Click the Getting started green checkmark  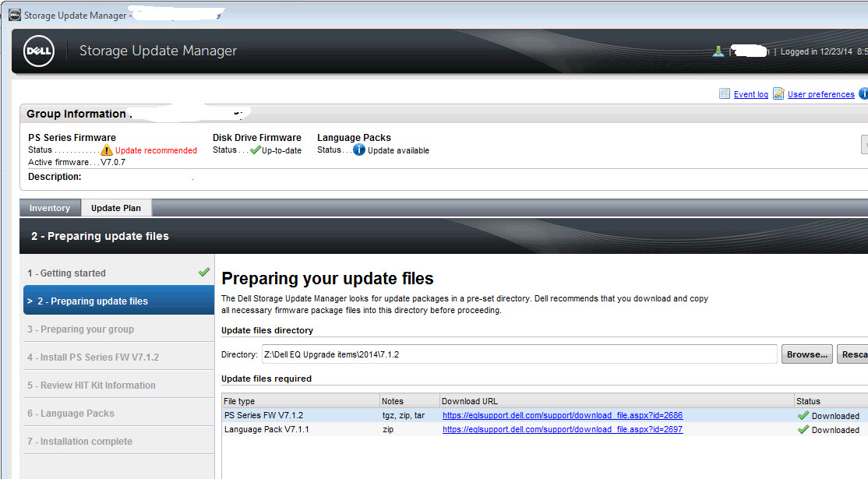204,272
